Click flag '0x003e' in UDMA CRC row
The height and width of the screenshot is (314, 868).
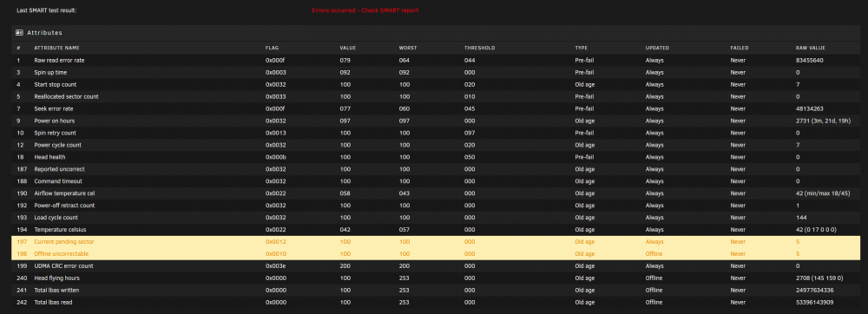(276, 266)
